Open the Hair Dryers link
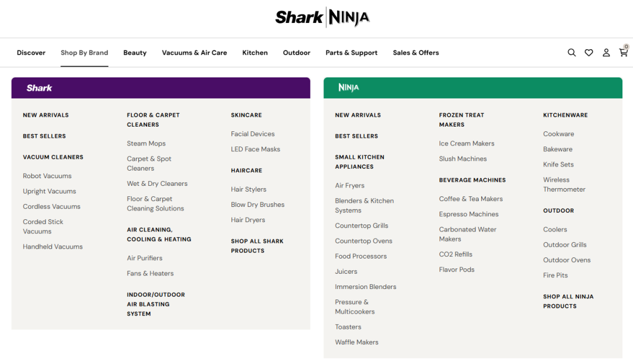 pos(247,220)
